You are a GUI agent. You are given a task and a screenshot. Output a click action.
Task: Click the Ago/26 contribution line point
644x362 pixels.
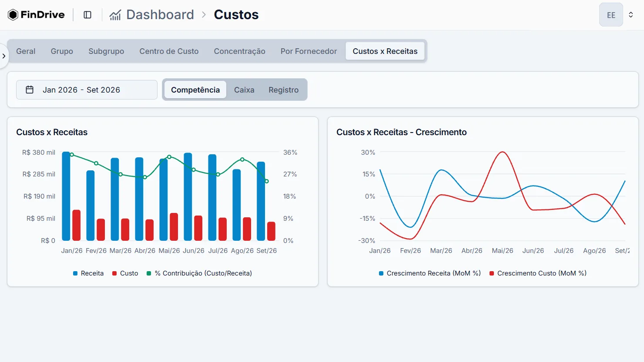click(x=242, y=159)
